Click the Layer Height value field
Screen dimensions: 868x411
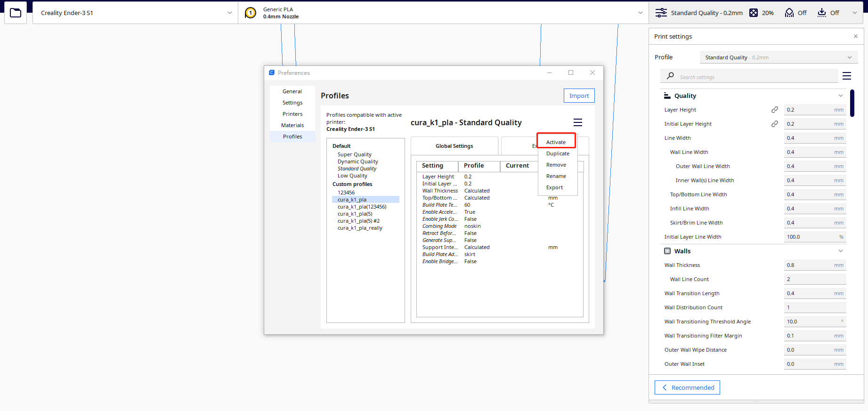[x=815, y=110]
